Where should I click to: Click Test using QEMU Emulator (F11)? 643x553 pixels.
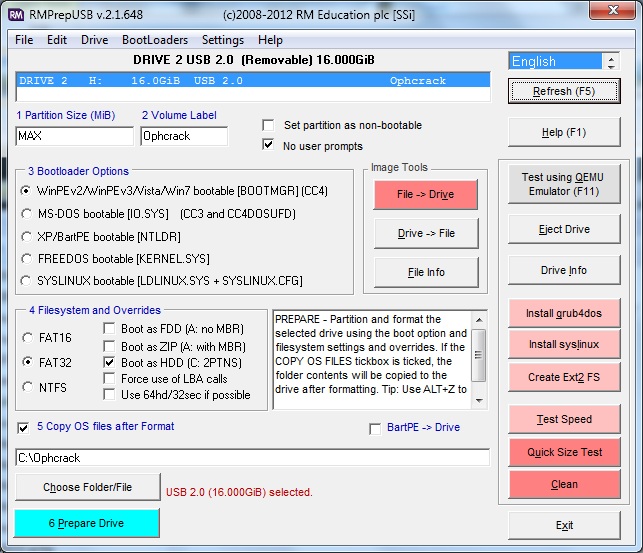coord(564,184)
